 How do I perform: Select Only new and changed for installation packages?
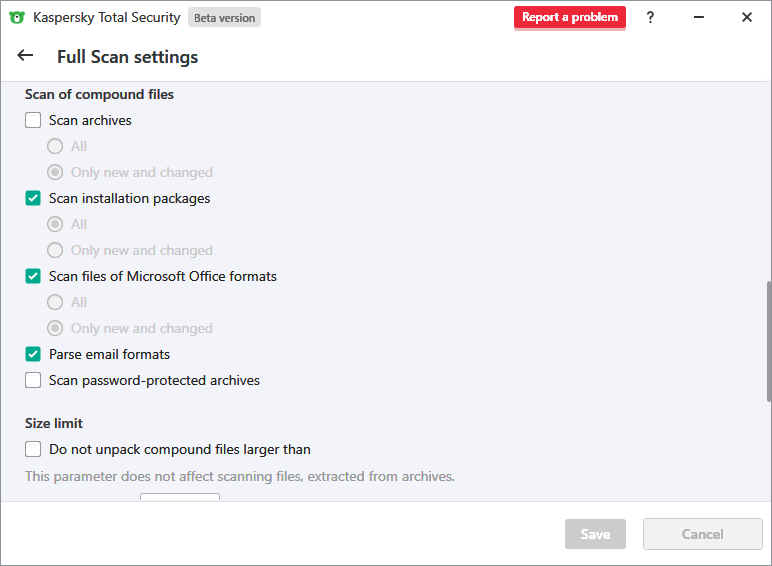click(x=55, y=250)
